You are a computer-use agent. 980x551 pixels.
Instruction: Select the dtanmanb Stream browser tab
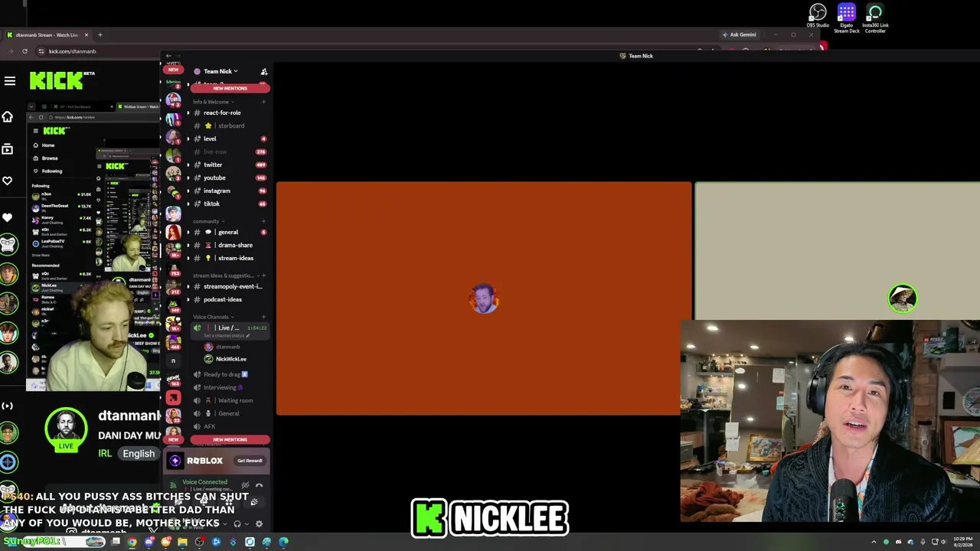point(47,34)
